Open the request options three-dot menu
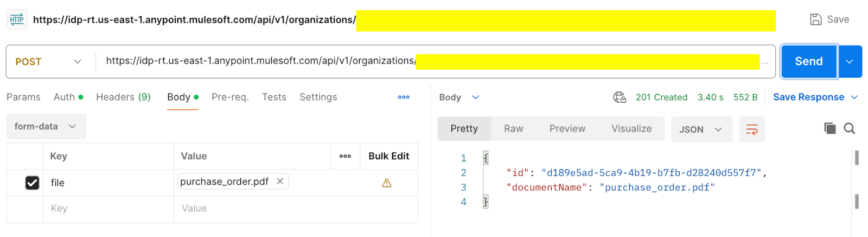Viewport: 868px width, 237px height. pyautogui.click(x=404, y=97)
